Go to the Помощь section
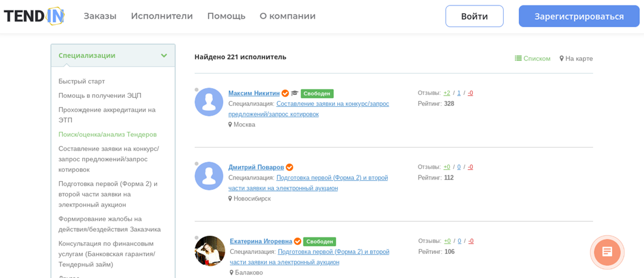 point(226,16)
